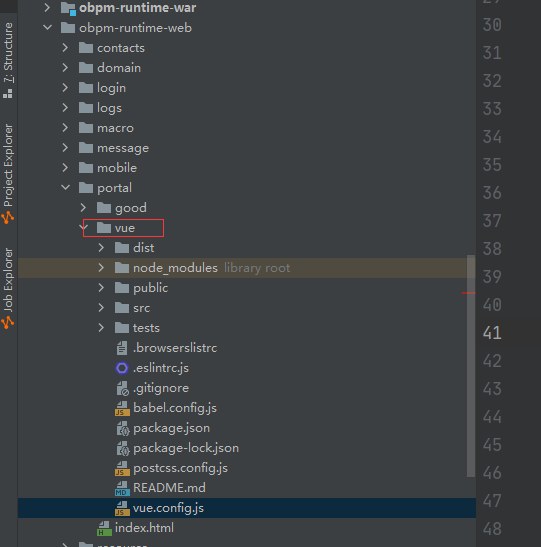
Task: Click the project tree vertical scrollbar
Action: tap(471, 366)
